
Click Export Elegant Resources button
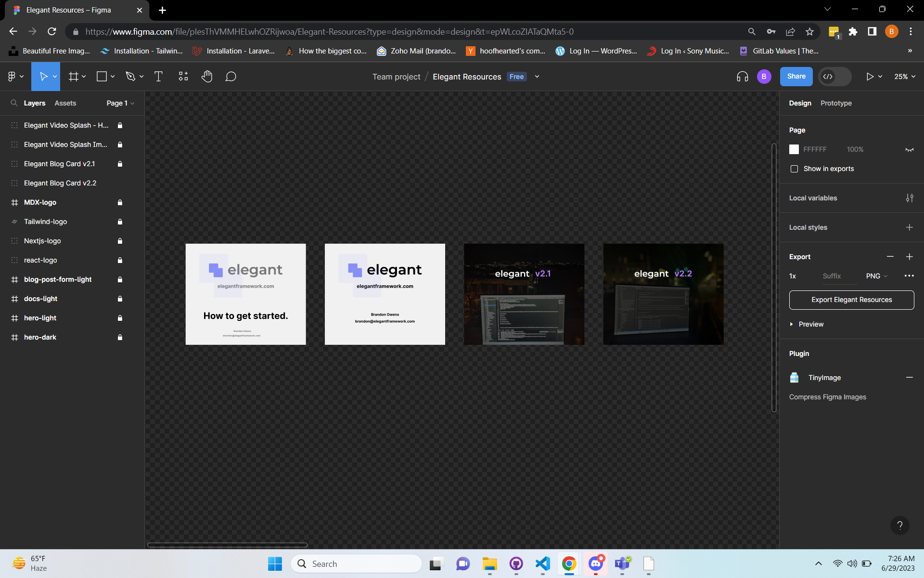click(851, 300)
